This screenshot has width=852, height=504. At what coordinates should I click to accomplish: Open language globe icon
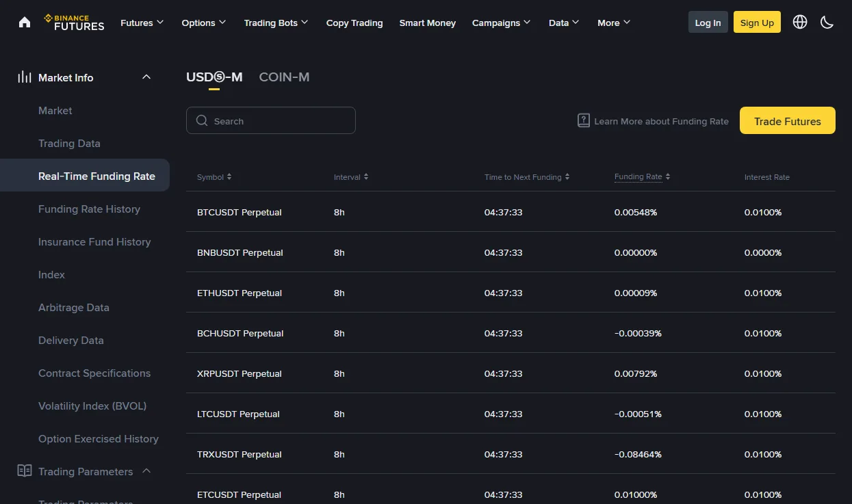coord(800,22)
